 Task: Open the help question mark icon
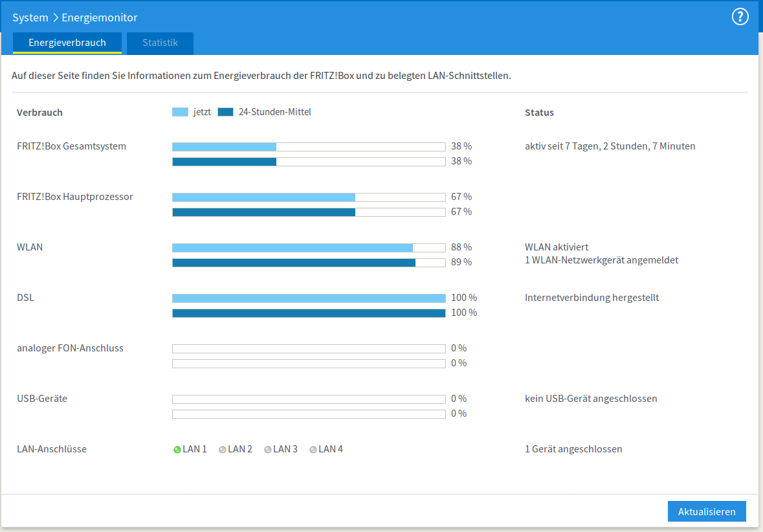coord(740,17)
